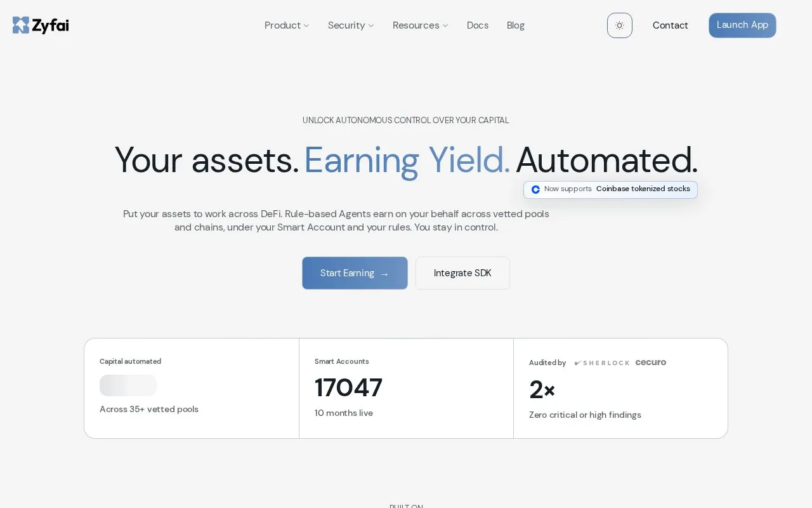
Task: Open the Contact link
Action: tap(671, 25)
